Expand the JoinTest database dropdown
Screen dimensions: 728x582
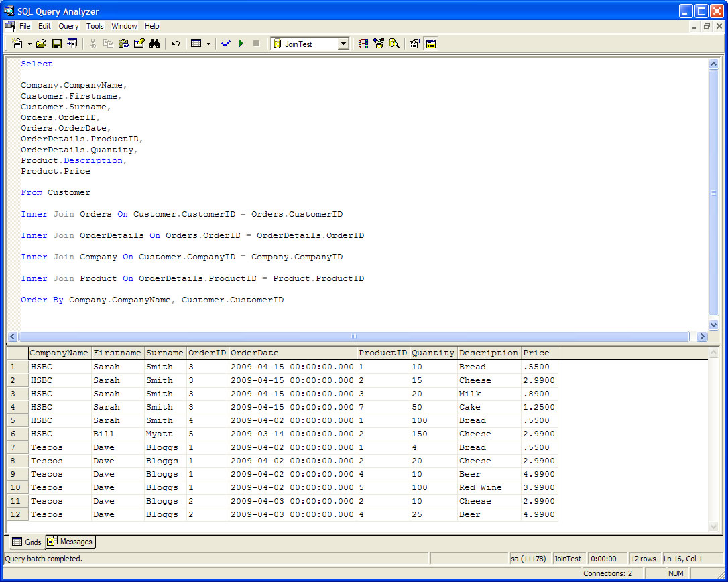[x=343, y=44]
